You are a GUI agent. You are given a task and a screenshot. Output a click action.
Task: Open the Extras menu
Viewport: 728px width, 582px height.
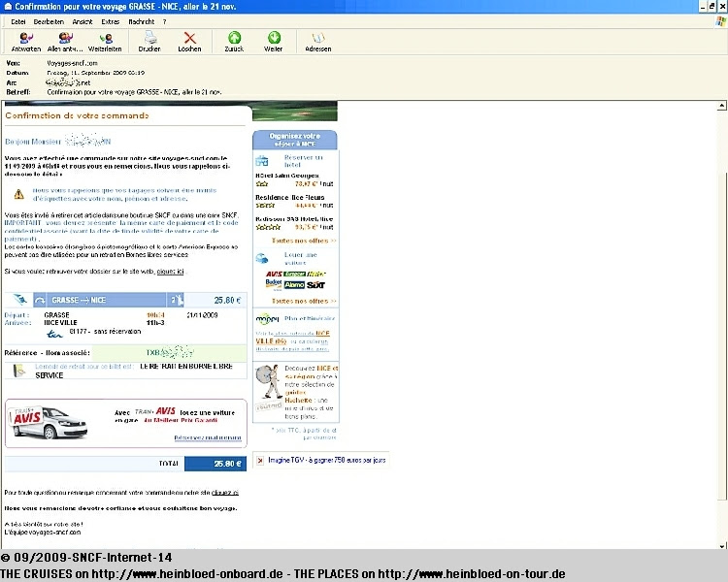pos(110,21)
